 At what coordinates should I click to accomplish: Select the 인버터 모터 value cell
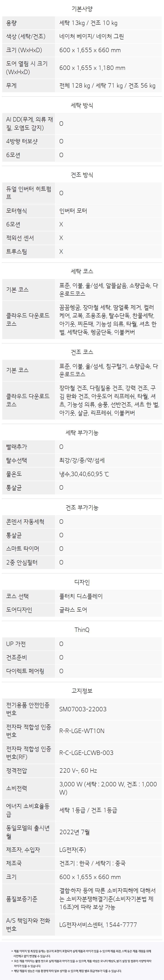pos(73,211)
